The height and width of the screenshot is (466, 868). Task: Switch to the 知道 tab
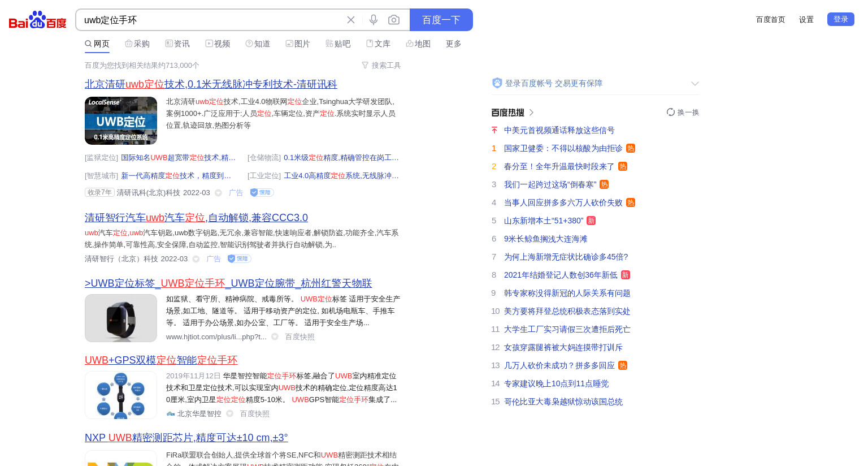[x=258, y=44]
